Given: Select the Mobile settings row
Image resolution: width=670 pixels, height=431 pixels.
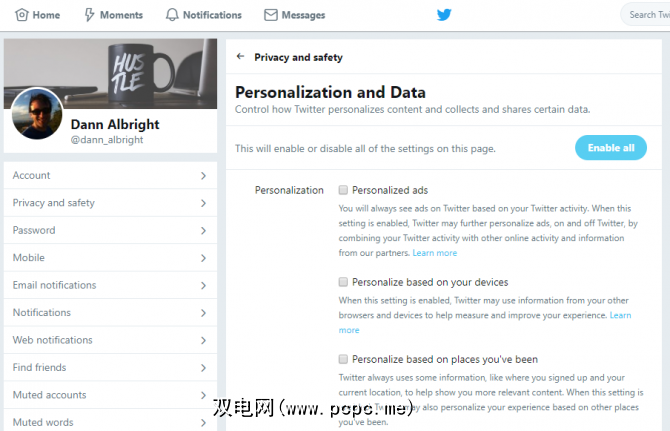Looking at the screenshot, I should tap(110, 258).
